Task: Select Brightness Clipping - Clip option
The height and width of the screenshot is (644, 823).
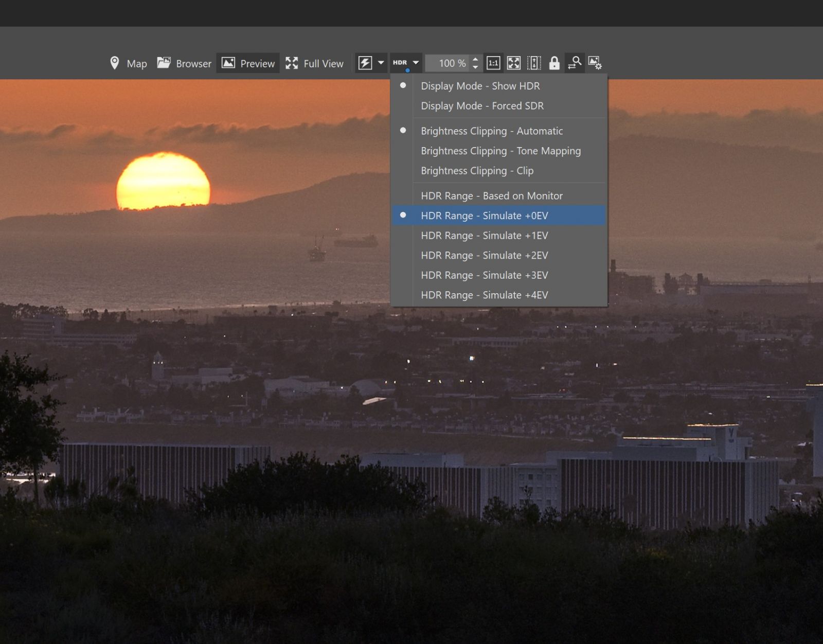Action: coord(476,170)
